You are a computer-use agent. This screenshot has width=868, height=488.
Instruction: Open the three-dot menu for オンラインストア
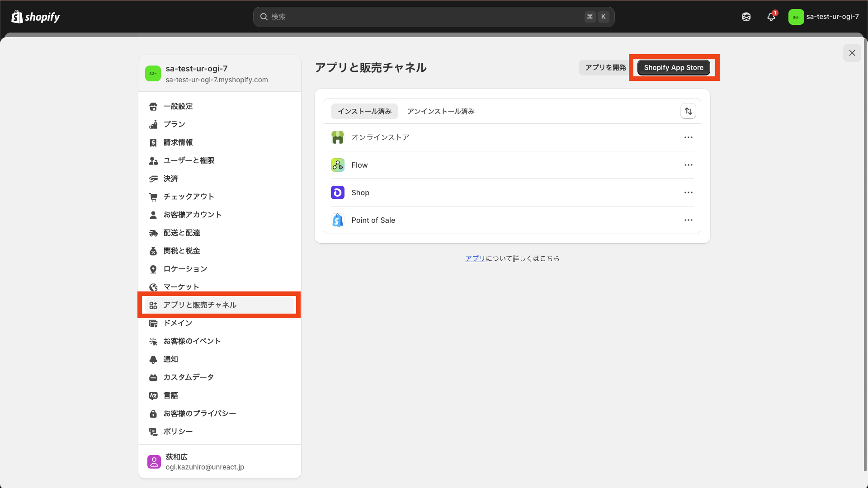[x=688, y=137]
